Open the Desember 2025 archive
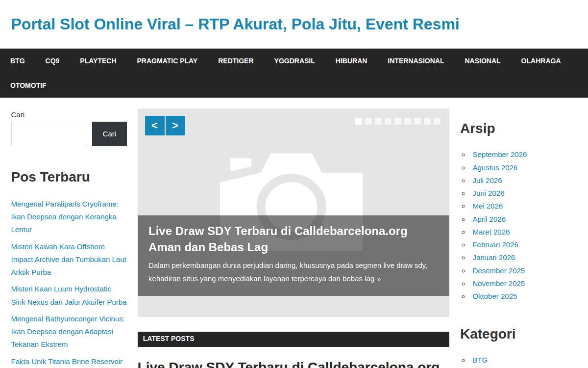This screenshot has width=588, height=368. [499, 271]
